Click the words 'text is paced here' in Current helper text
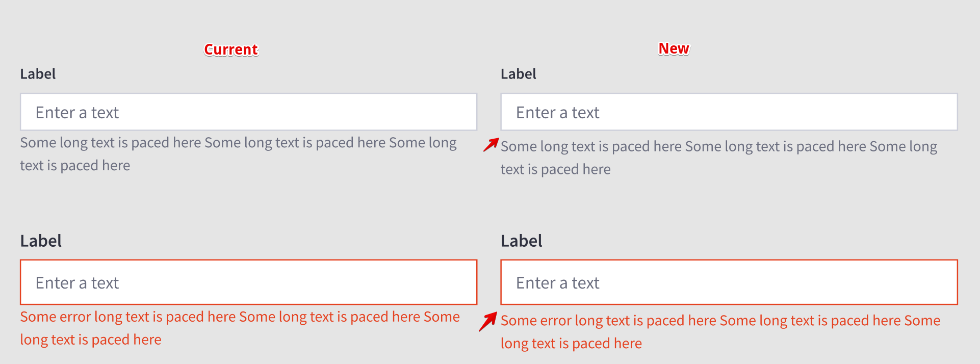 [x=74, y=165]
